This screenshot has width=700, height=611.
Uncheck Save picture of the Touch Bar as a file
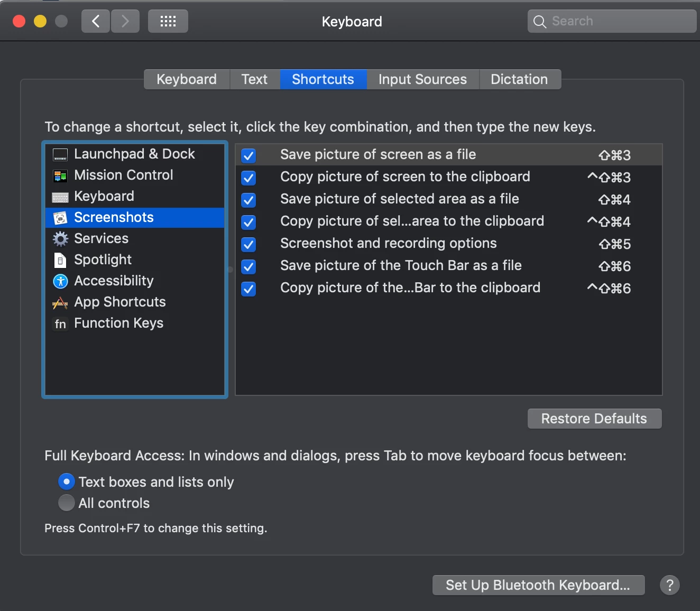coord(248,266)
